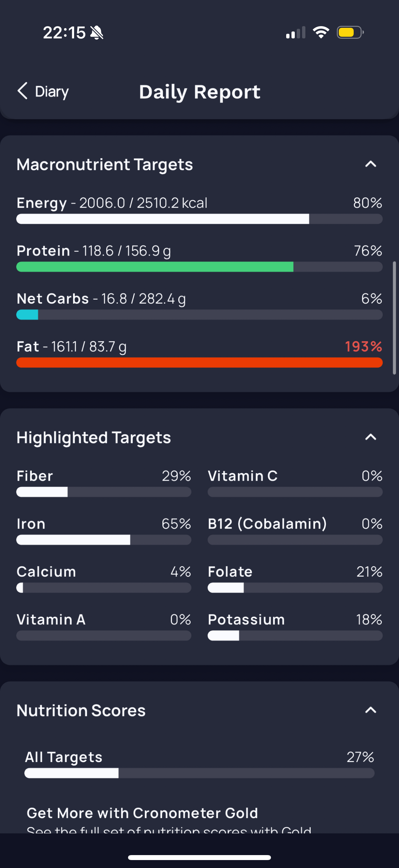Tap the Potassium target label
This screenshot has width=399, height=868.
246,619
